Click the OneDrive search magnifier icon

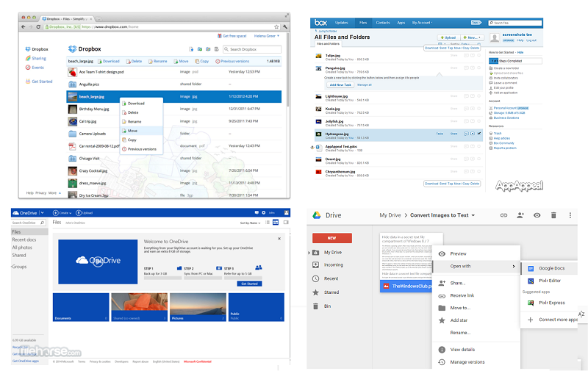coord(43,223)
